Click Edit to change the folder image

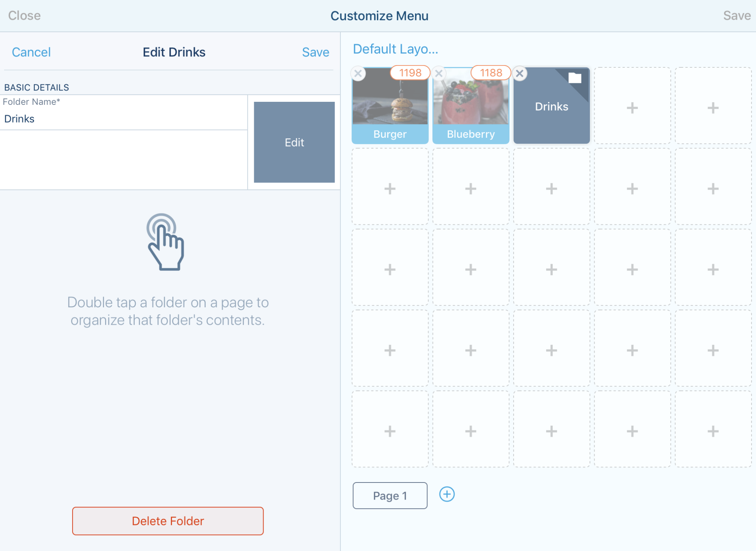294,142
